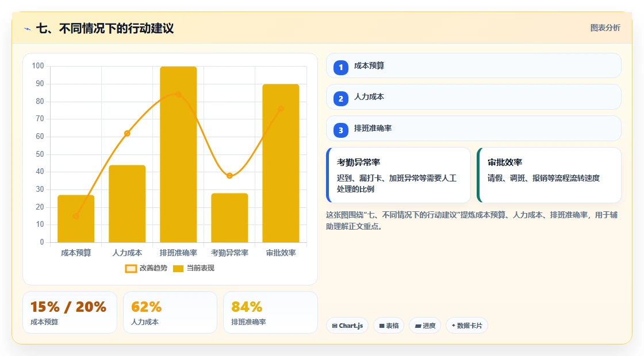This screenshot has height=356, width=644.
Task: Click the 数据卡片 tag
Action: 466,326
